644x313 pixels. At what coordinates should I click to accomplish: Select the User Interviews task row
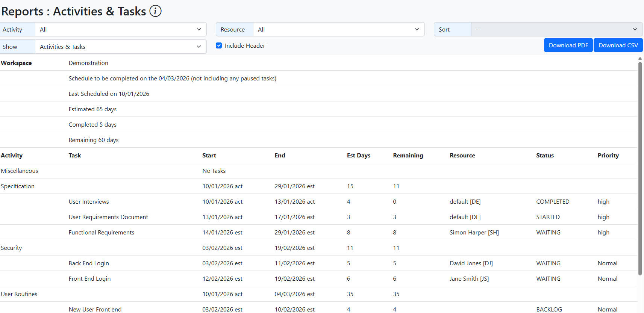[x=89, y=202]
